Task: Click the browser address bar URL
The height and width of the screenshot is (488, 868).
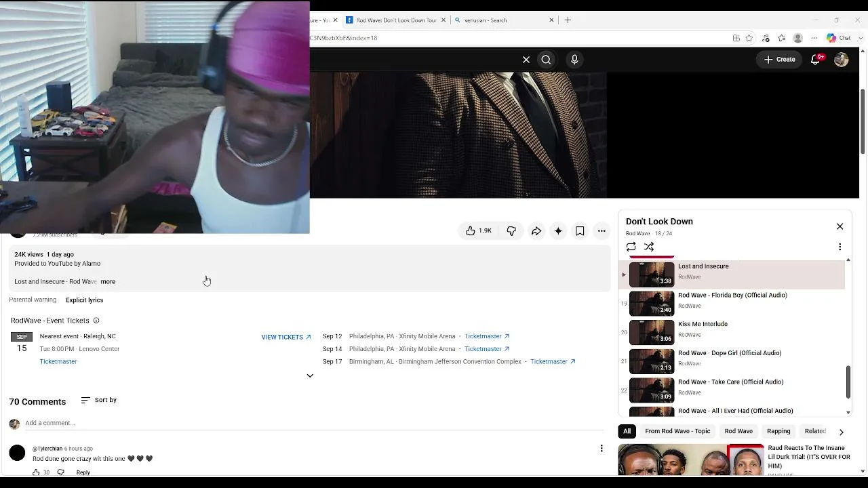Action: 344,38
